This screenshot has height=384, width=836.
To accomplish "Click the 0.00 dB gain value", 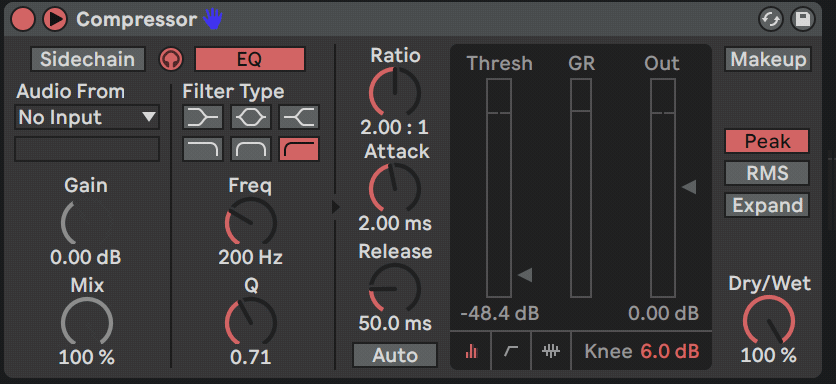I will click(x=86, y=258).
